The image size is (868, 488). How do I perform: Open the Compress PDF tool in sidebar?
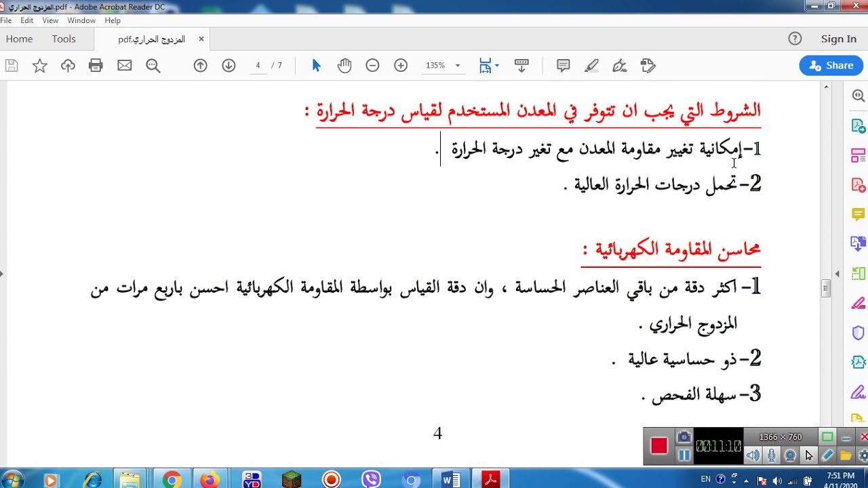[x=858, y=362]
